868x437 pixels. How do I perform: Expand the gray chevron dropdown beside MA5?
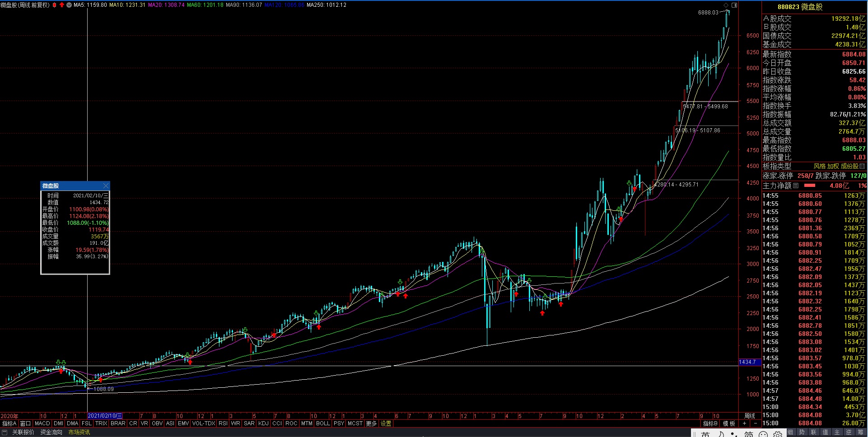coord(69,5)
